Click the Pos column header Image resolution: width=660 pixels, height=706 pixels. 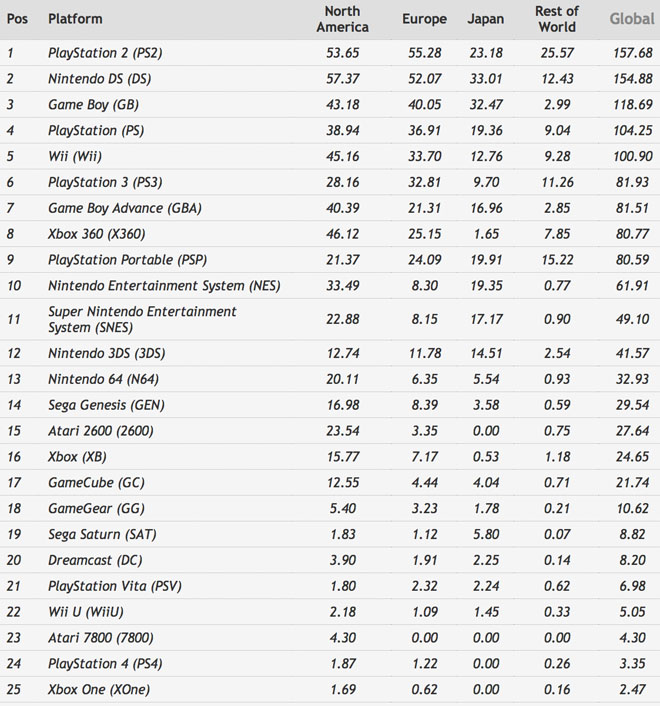[x=17, y=19]
